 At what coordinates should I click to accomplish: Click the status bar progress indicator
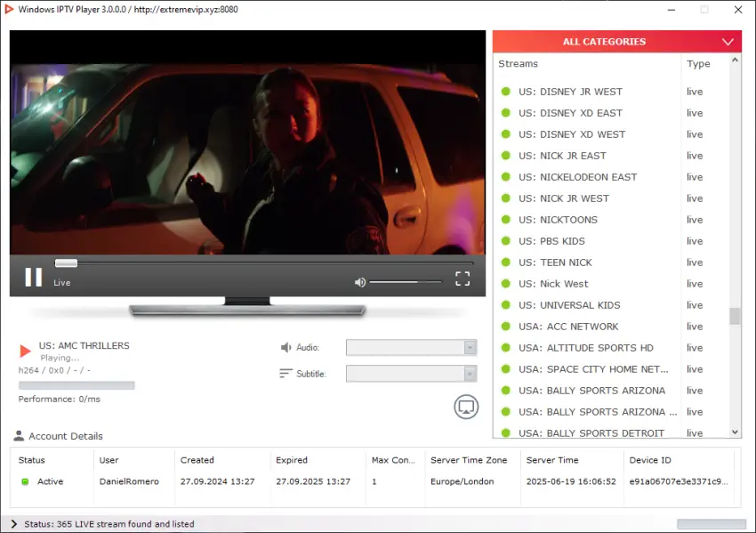(712, 524)
